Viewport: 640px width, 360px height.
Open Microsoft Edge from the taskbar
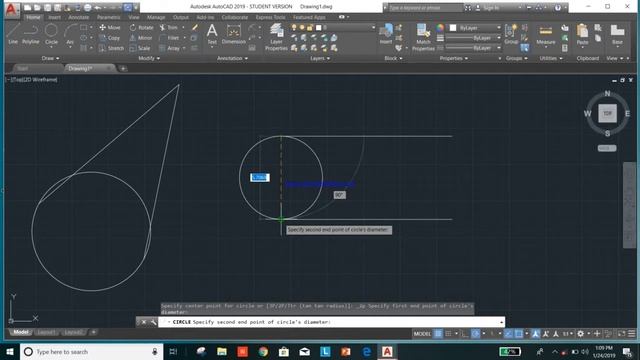(x=367, y=351)
